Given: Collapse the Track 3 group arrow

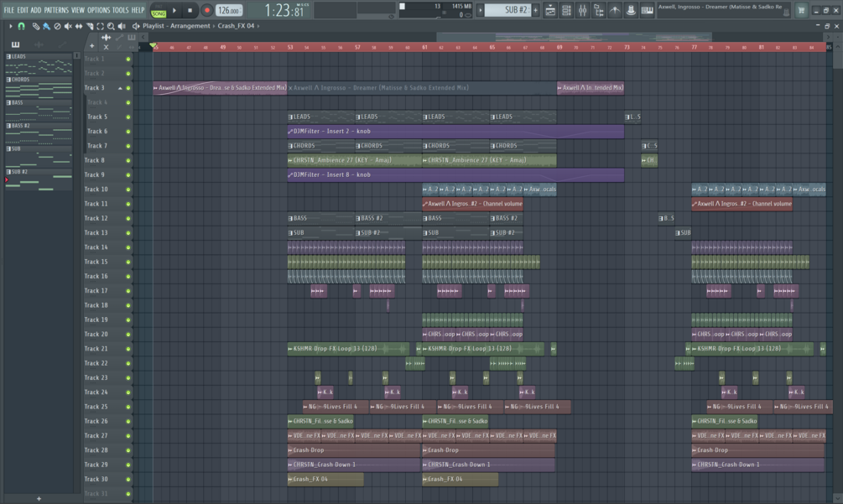Looking at the screenshot, I should click(120, 88).
